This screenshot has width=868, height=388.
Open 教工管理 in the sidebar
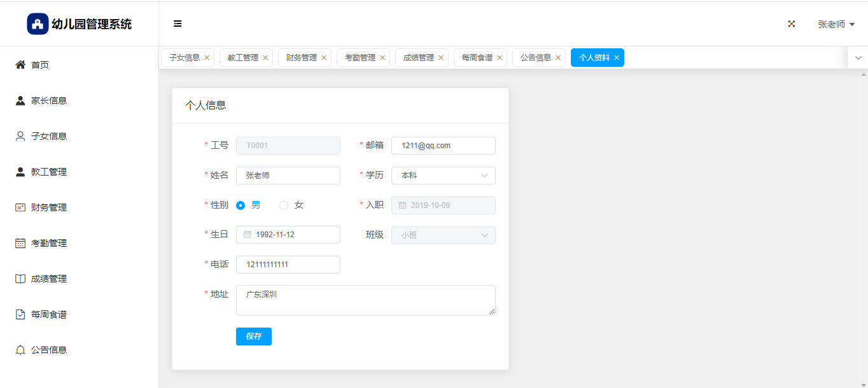click(49, 172)
